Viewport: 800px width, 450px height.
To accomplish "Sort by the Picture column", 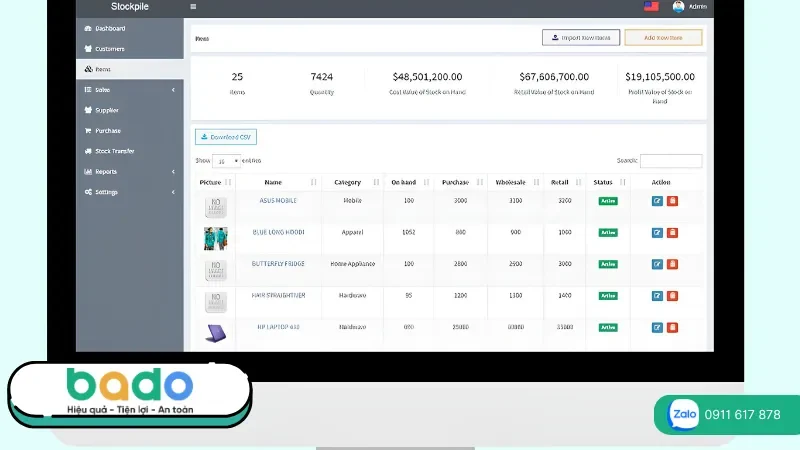I will click(x=214, y=182).
